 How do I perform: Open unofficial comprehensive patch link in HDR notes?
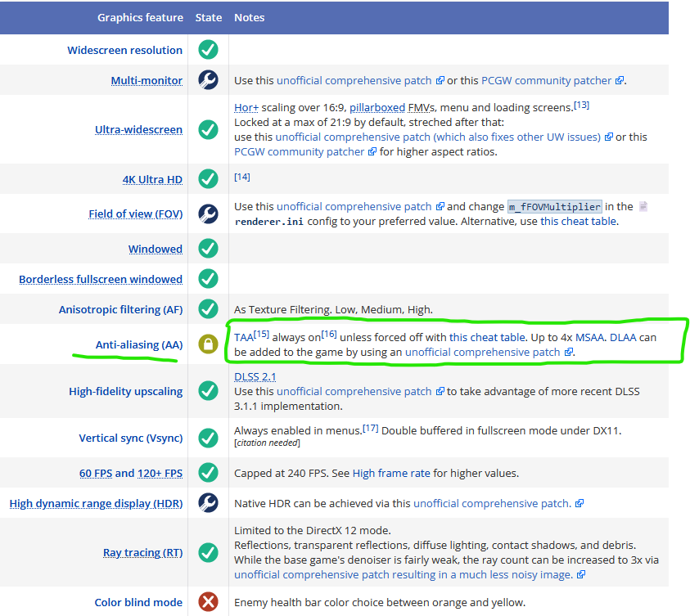coord(498,503)
